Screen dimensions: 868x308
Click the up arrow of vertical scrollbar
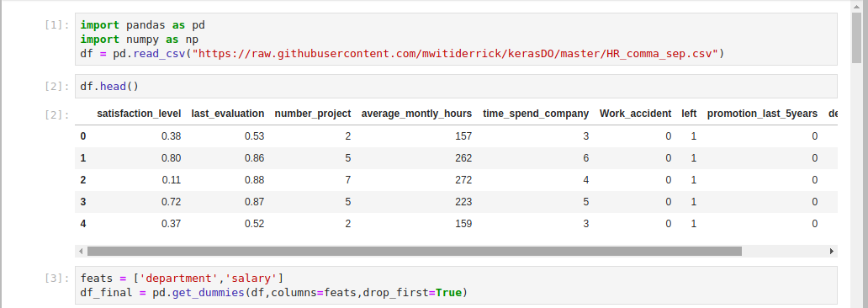(856, 6)
